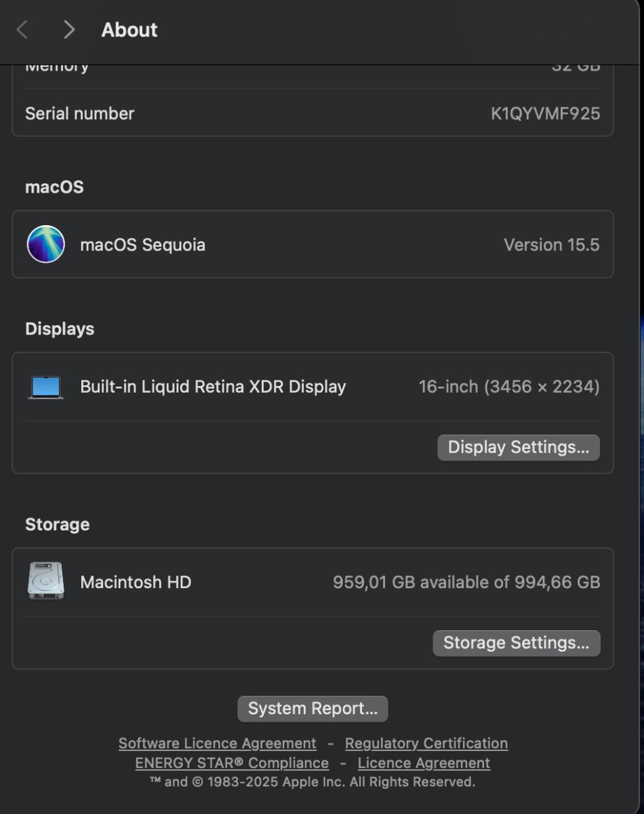The image size is (644, 814).
Task: Click the back navigation chevron
Action: click(x=22, y=30)
